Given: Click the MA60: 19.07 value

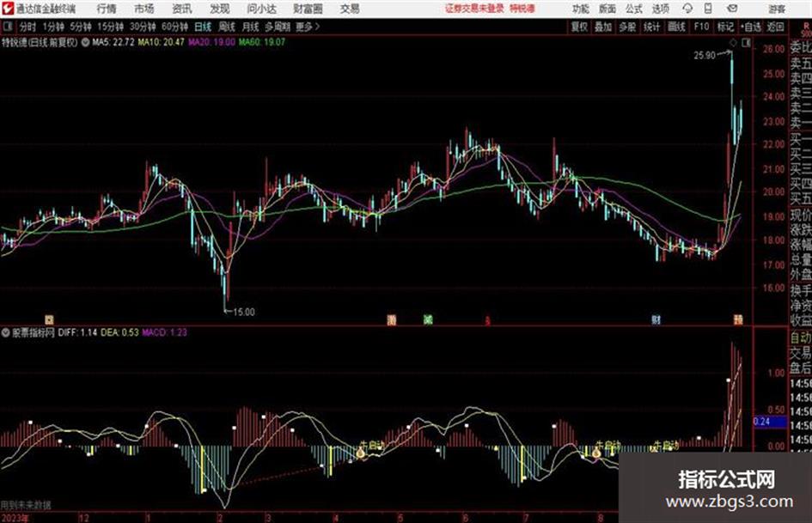Looking at the screenshot, I should [262, 42].
